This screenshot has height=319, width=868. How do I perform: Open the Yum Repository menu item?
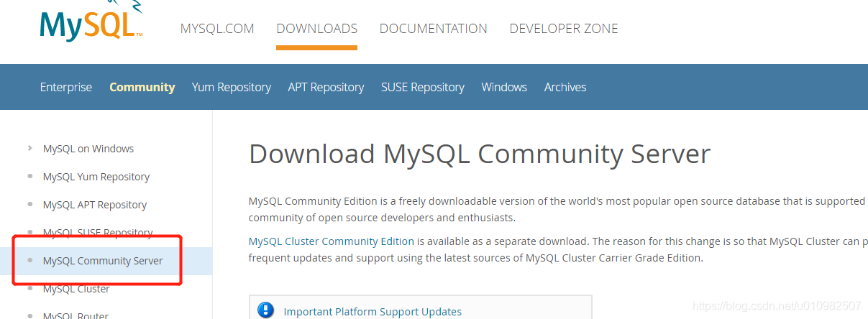pyautogui.click(x=232, y=87)
